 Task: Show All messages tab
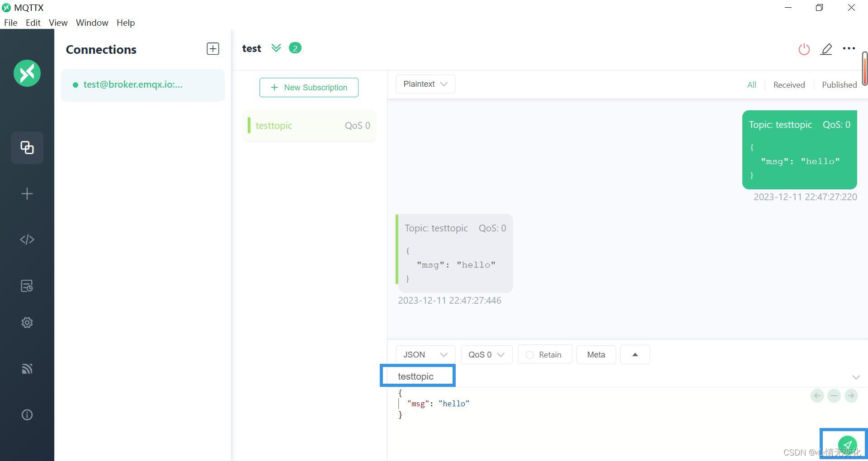click(752, 85)
